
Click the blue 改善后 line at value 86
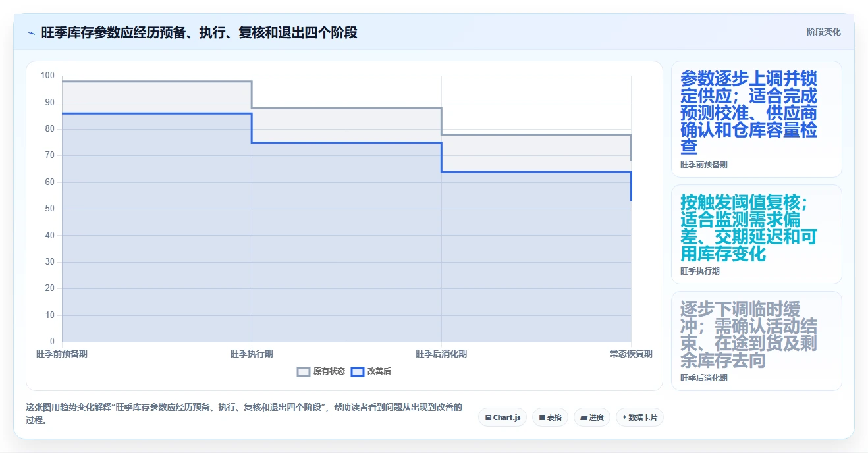pos(157,113)
